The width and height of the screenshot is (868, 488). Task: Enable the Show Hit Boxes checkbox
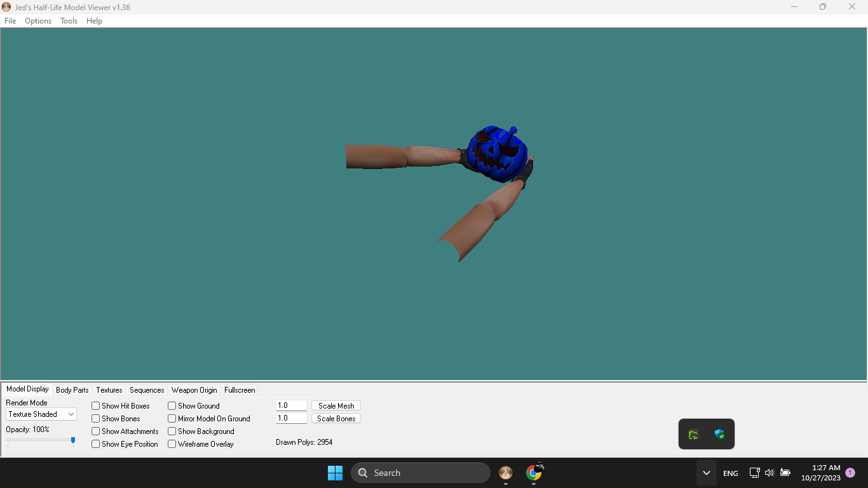(96, 406)
